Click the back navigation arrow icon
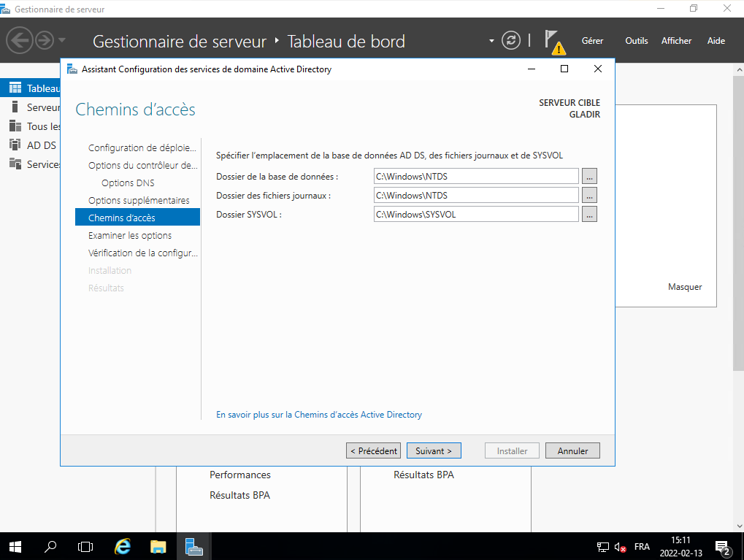744x560 pixels. [20, 39]
